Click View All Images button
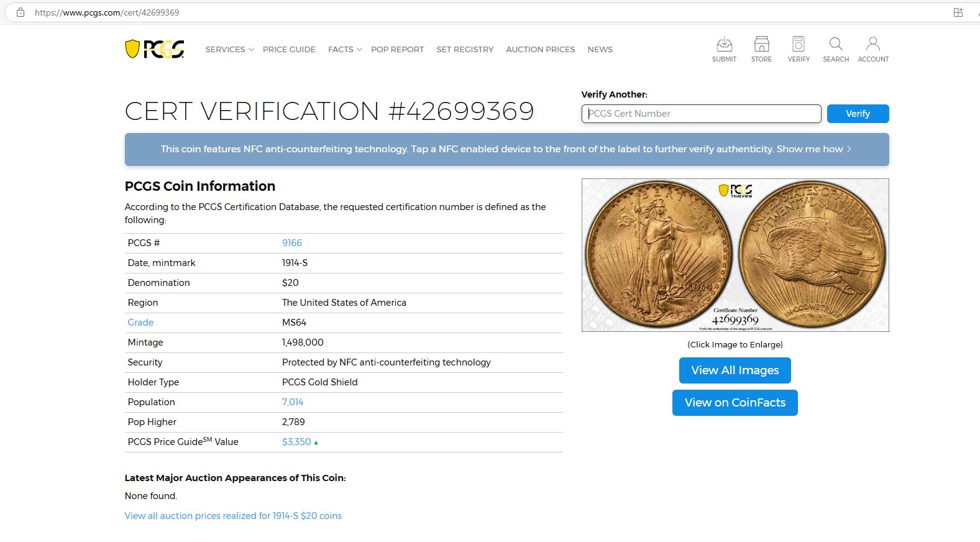This screenshot has width=980, height=542. pyautogui.click(x=735, y=370)
